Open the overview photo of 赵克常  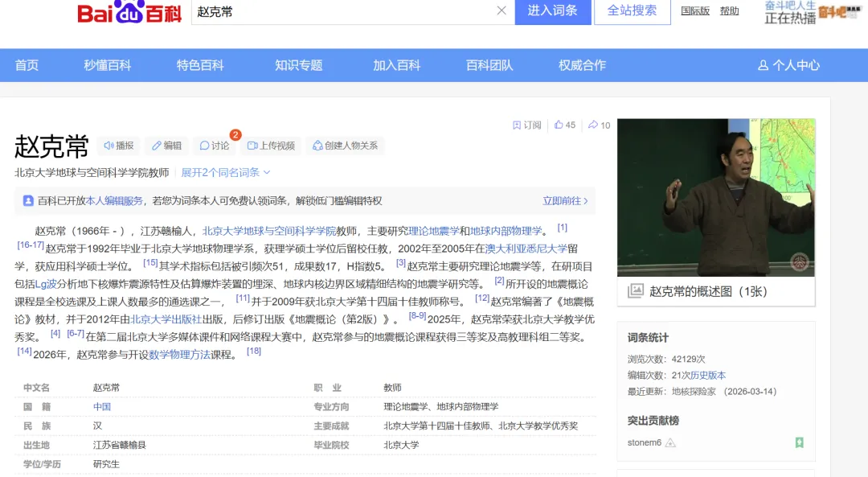(716, 197)
